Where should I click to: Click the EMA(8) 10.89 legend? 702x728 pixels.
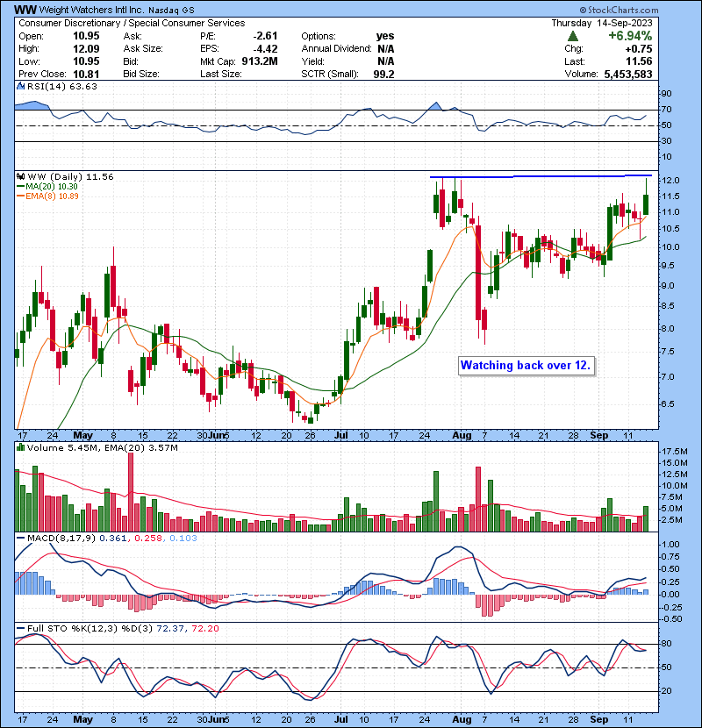(x=47, y=196)
